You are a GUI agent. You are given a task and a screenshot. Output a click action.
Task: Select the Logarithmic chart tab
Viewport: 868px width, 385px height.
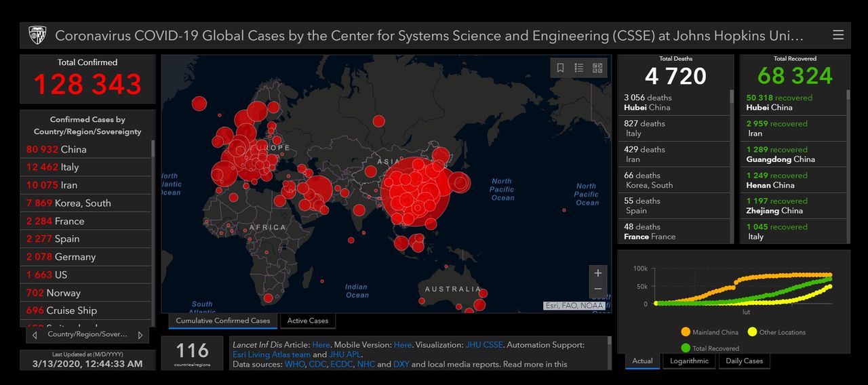coord(689,361)
